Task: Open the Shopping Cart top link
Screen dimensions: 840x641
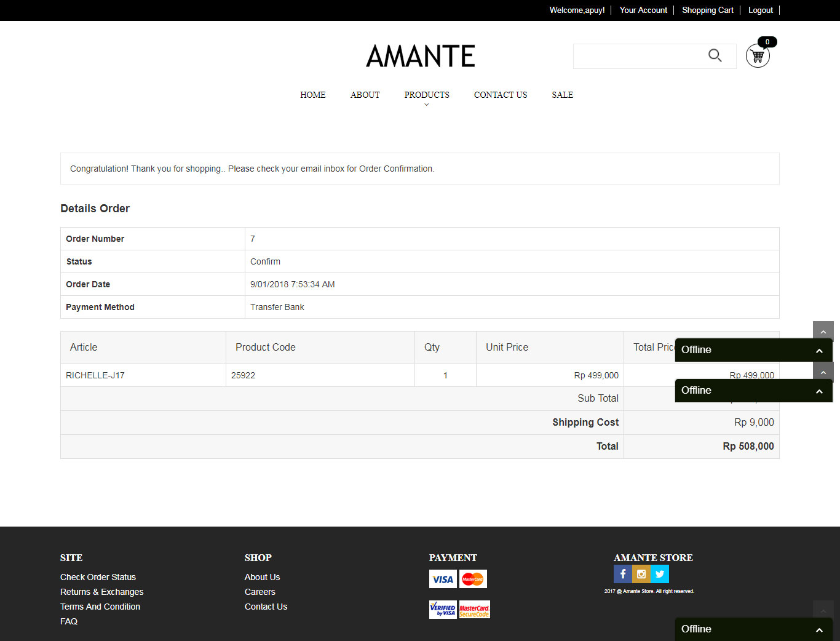Action: 708,10
